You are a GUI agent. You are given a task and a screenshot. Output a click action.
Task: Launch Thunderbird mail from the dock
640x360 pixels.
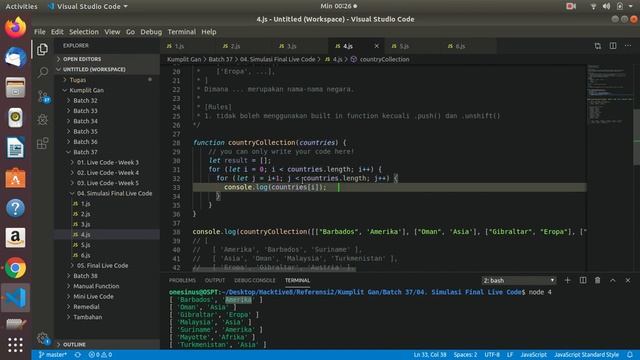pyautogui.click(x=16, y=57)
